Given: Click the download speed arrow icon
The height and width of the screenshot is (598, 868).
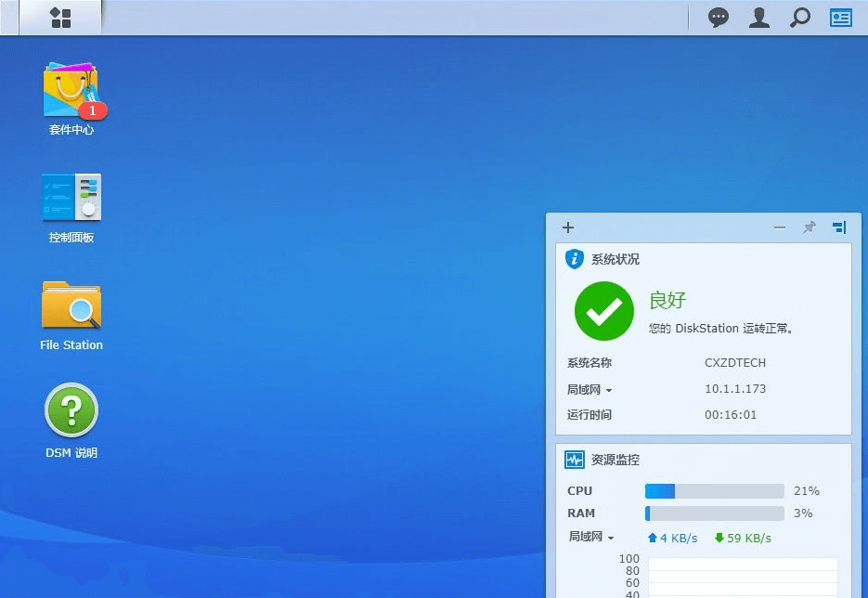Looking at the screenshot, I should point(719,538).
